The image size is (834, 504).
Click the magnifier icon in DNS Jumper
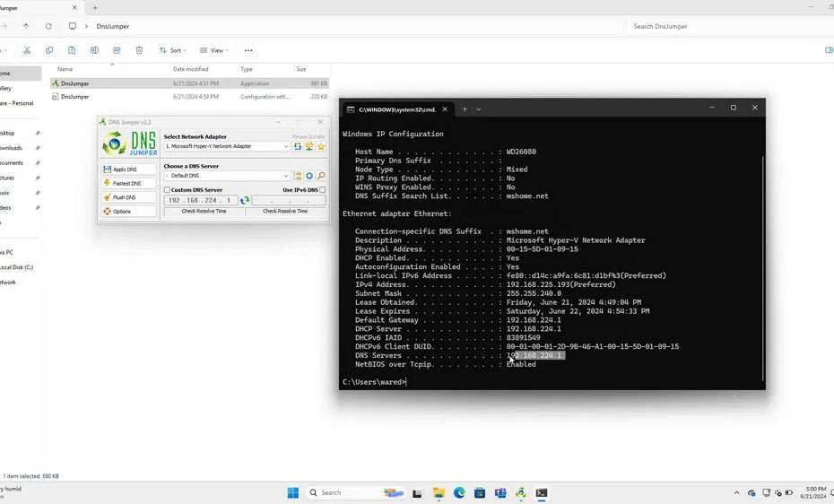(x=321, y=176)
